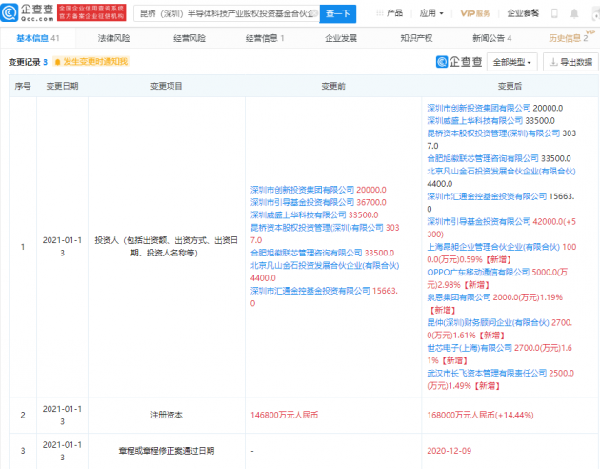Open 深圳威盛上华科技有限公司 link in 变更后 column
Viewport: 600px width, 469px height.
pos(475,121)
